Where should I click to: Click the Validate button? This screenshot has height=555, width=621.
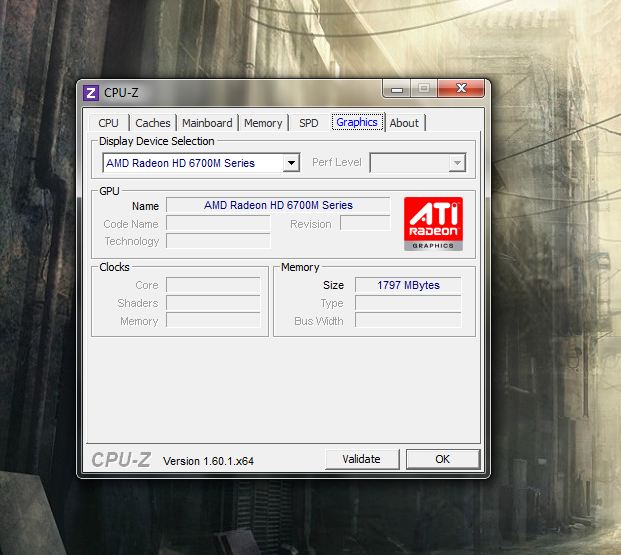[362, 459]
